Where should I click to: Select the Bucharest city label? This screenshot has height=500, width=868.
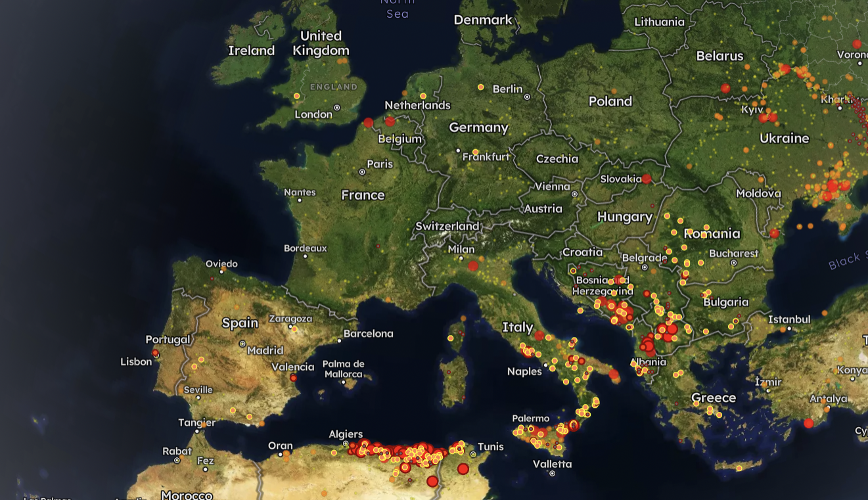click(x=734, y=253)
